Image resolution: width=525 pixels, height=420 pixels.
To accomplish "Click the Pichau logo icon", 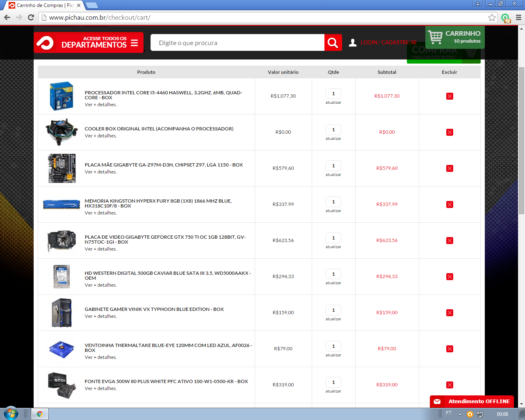I will pyautogui.click(x=45, y=43).
